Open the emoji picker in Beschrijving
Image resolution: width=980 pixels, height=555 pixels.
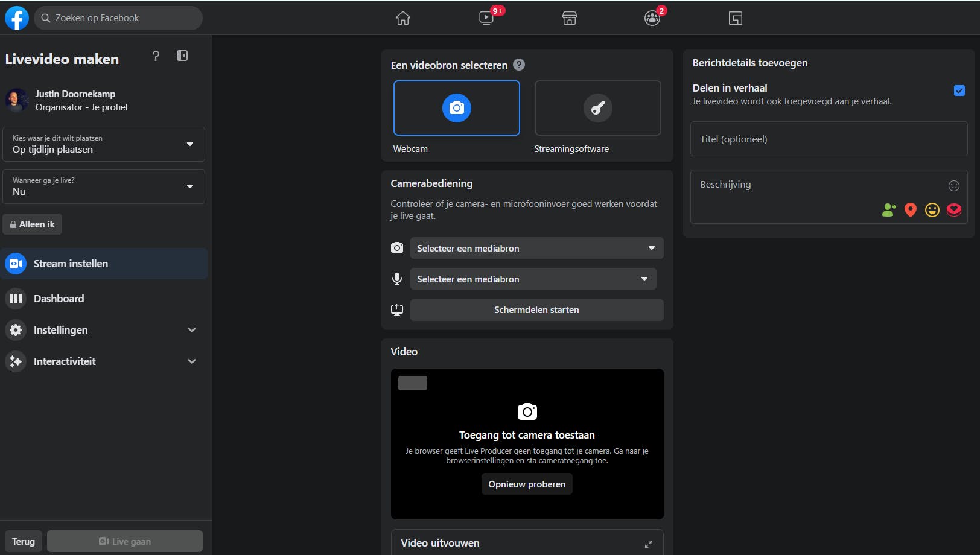pos(954,186)
